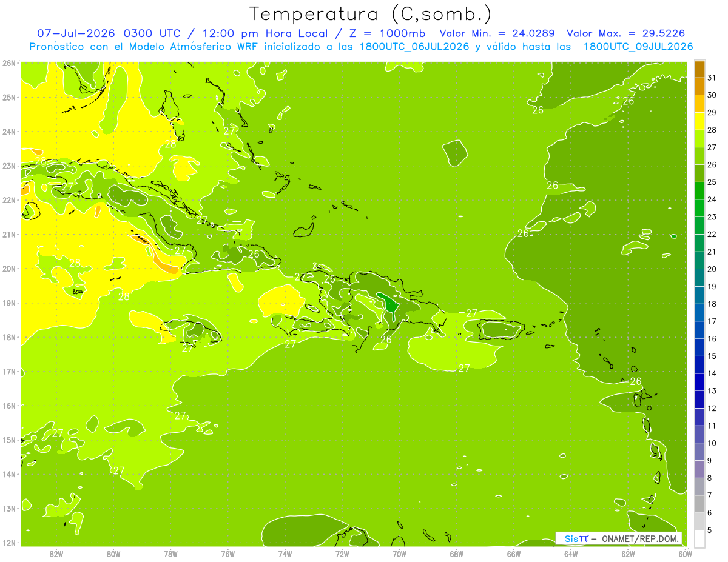Click the date '07-Jul-2026' in the header

(77, 33)
